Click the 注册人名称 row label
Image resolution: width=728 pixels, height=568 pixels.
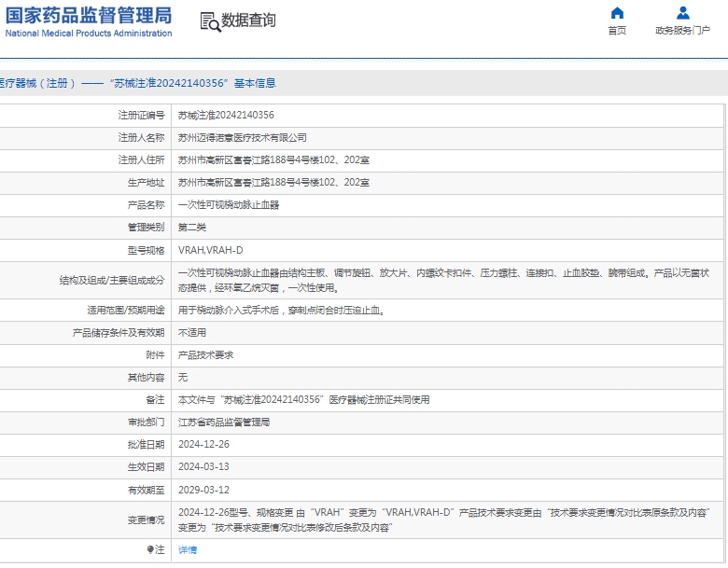[x=141, y=138]
